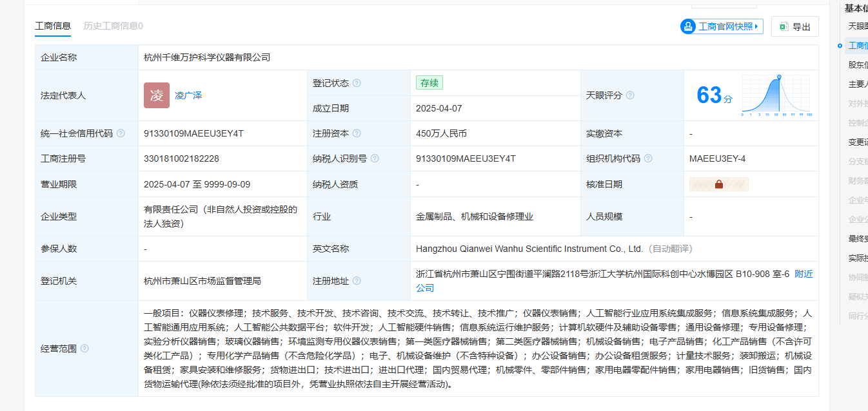Go to 股东信息 in side navigation
This screenshot has width=868, height=411.
(858, 64)
